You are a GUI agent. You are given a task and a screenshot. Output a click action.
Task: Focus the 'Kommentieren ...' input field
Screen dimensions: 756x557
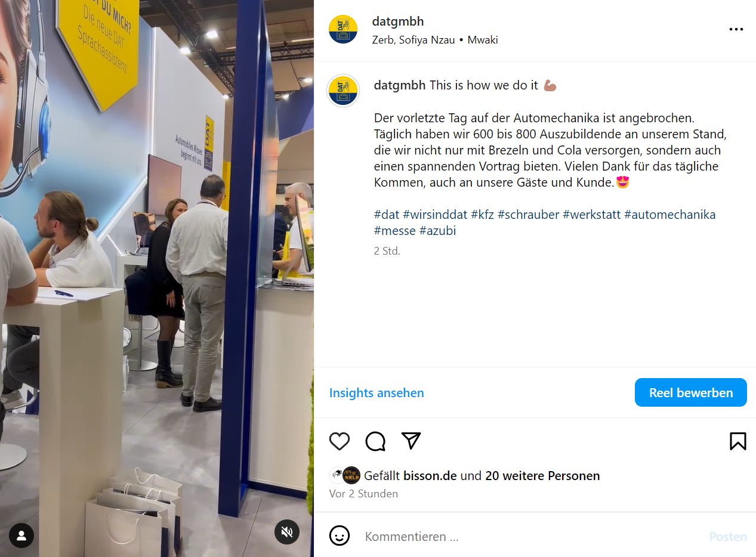pos(531,536)
